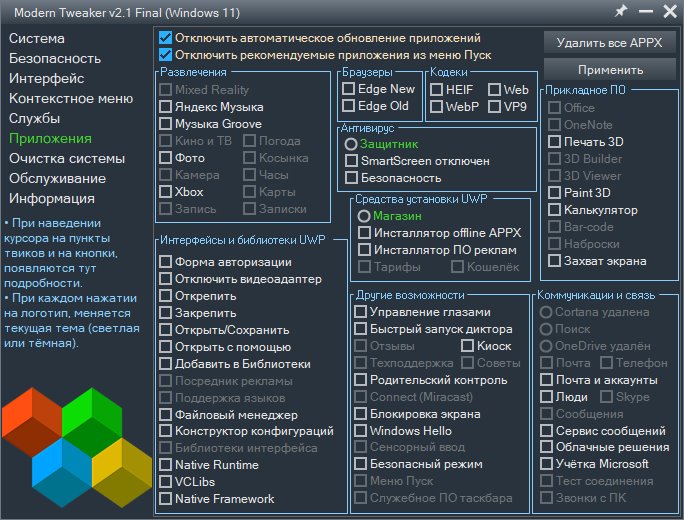Close the Modern Tweaker window

[669, 11]
